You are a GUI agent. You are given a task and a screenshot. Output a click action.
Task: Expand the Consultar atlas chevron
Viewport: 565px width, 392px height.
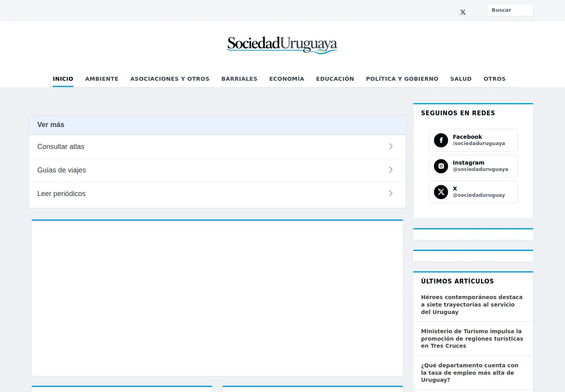(391, 146)
